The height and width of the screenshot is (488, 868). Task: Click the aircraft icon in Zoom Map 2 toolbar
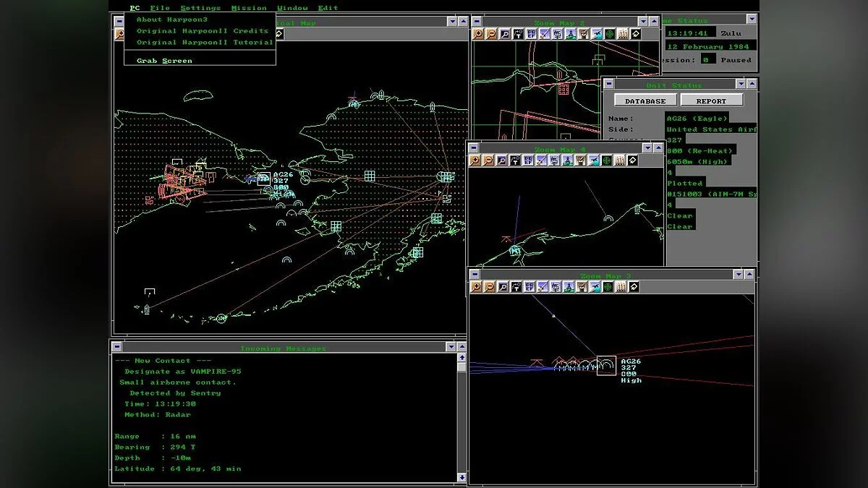(596, 34)
